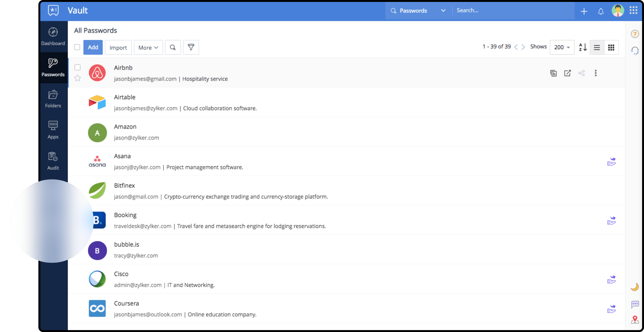Enable dark mode with the moon icon
644x332 pixels.
coord(635,287)
